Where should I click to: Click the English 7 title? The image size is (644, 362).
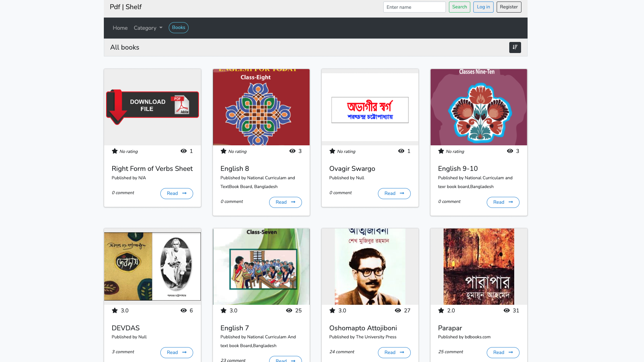coord(235,328)
